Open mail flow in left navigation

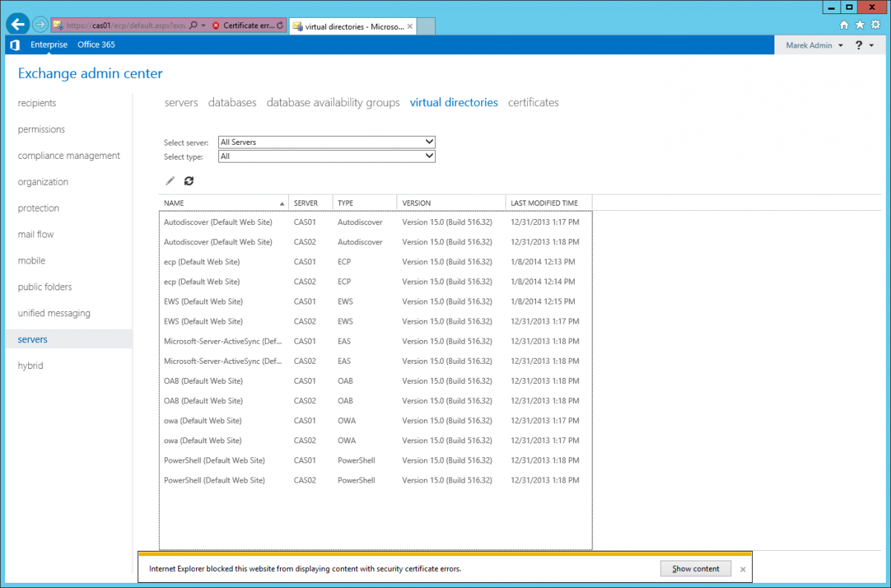(36, 235)
